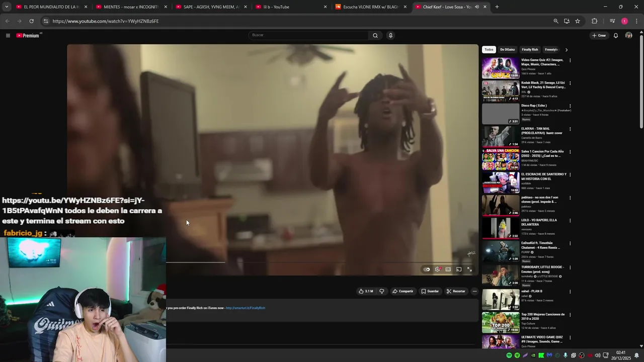Image resolution: width=644 pixels, height=362 pixels.
Task: Open YouTube notifications bell
Action: coord(615,35)
